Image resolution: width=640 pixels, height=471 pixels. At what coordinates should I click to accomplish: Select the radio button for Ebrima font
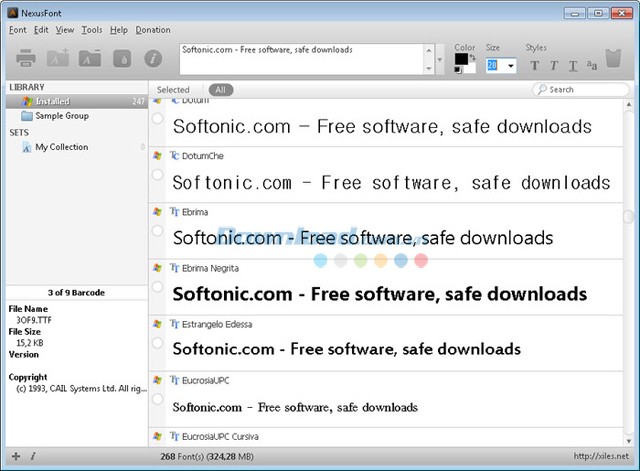click(x=158, y=231)
